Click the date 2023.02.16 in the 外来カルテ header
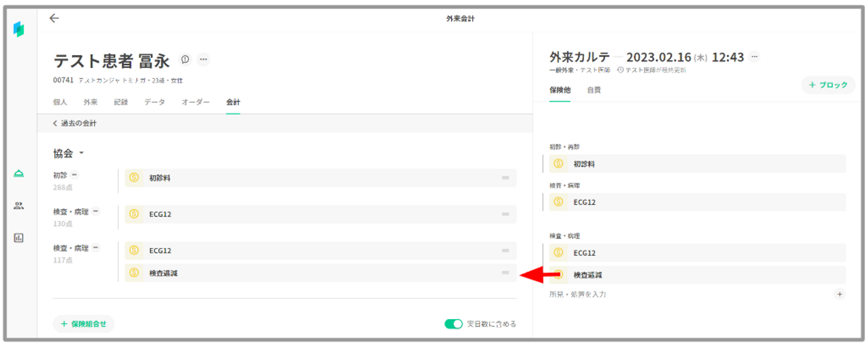Screen dimensions: 868x345 [x=658, y=57]
